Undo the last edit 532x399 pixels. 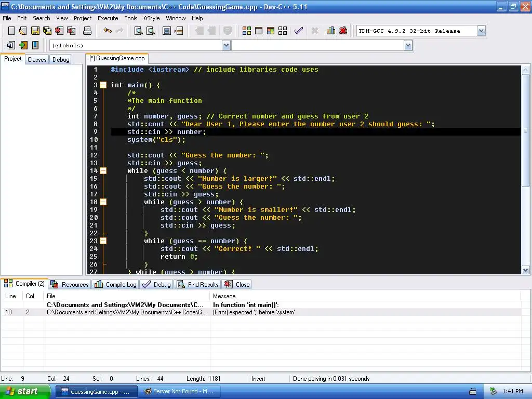108,31
